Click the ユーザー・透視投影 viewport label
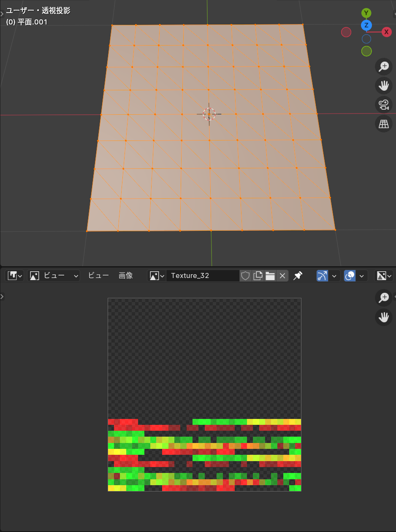Screen dimensions: 396x532 point(38,11)
